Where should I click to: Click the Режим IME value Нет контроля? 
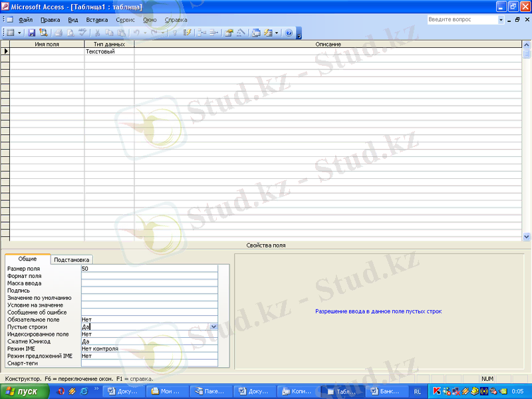pyautogui.click(x=149, y=348)
